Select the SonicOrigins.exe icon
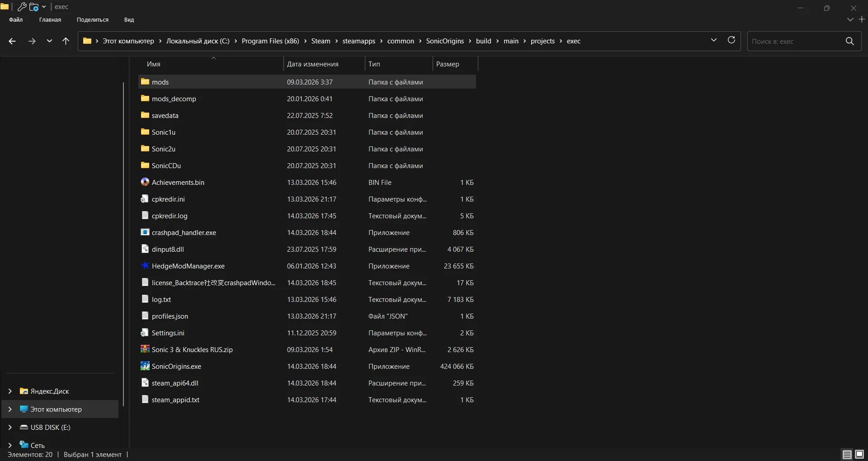Screen dimensions: 868x461 [x=145, y=366]
